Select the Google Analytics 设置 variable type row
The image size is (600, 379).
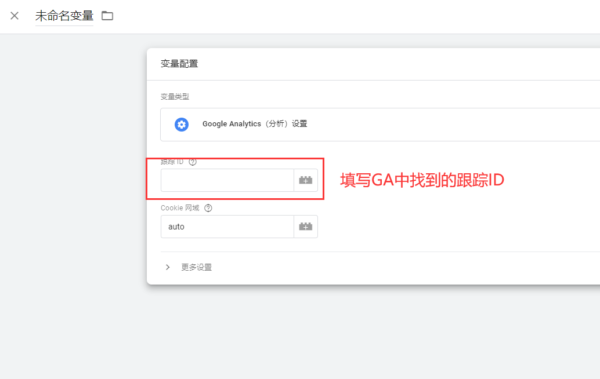pos(380,124)
